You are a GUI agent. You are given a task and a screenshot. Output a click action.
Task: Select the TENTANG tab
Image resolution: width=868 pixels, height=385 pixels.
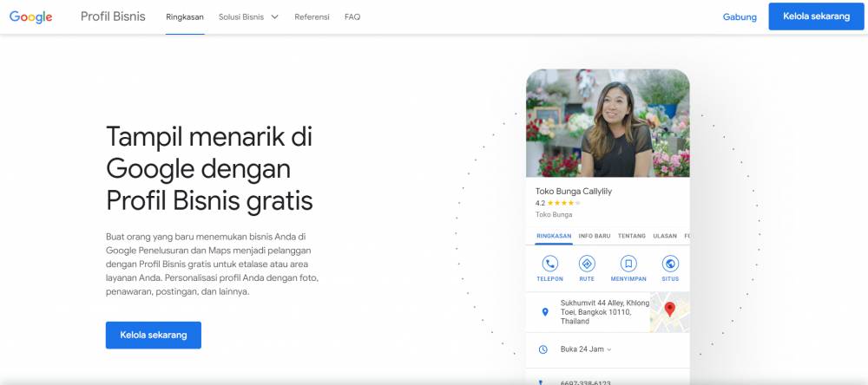tap(632, 236)
